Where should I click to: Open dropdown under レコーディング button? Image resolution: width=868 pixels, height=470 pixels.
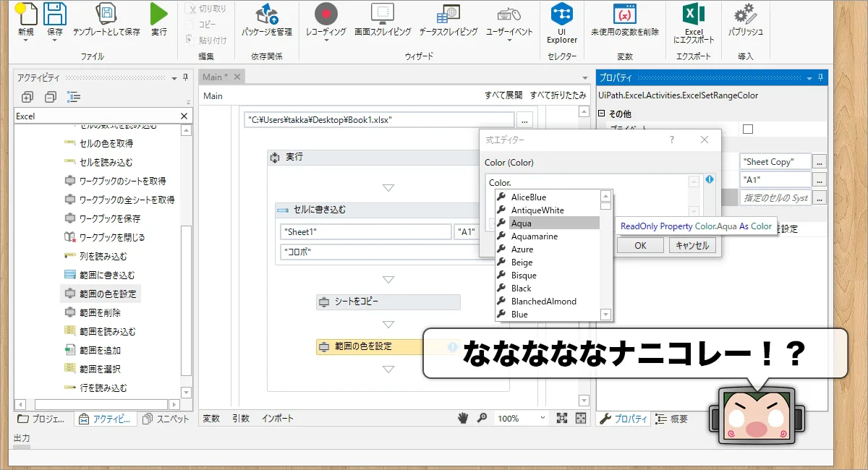coord(326,40)
